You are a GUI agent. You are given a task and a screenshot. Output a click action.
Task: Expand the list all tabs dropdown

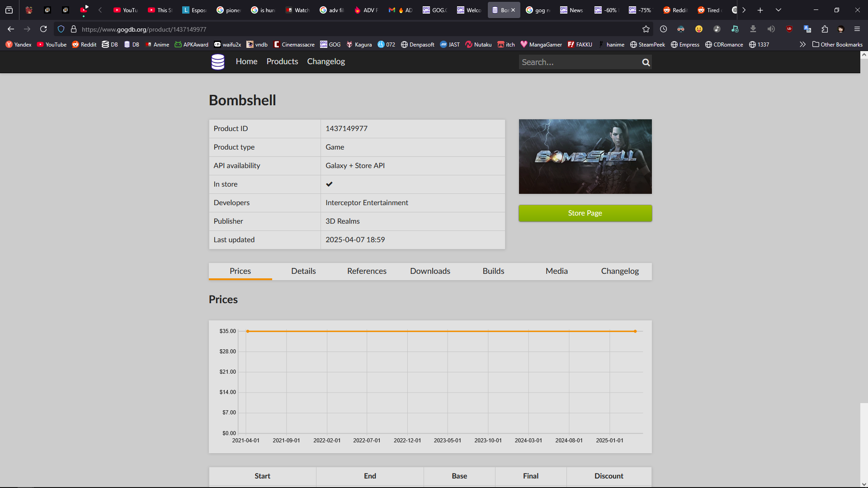(x=778, y=10)
